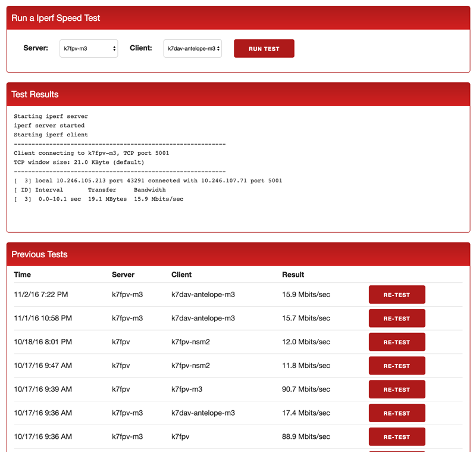476x452 pixels.
Task: Click client k7fpv in 88.9 Mbits row
Action: click(180, 437)
